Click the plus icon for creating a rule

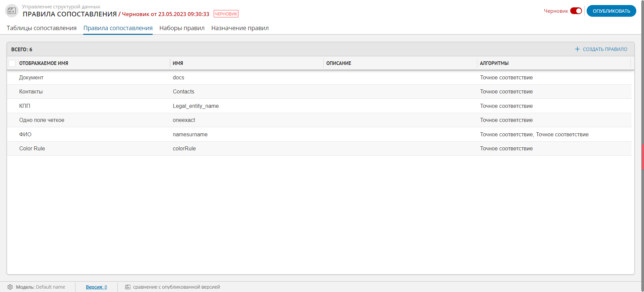(x=577, y=49)
